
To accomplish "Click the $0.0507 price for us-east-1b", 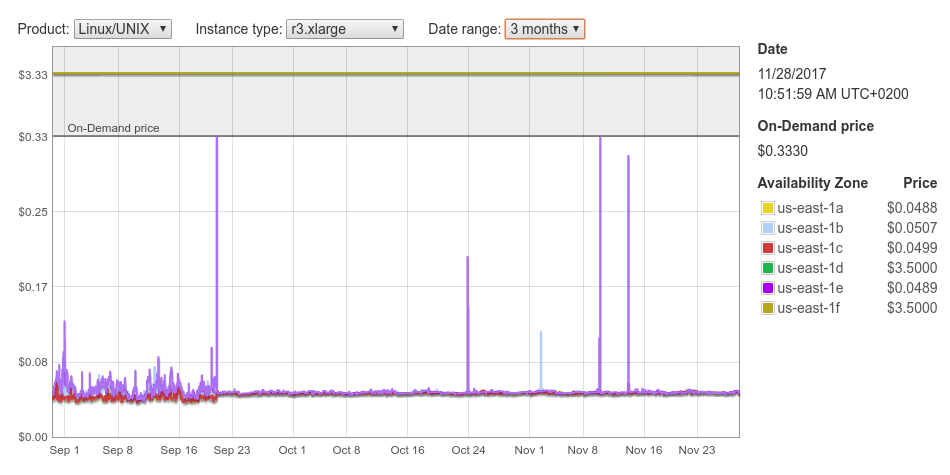I will click(x=911, y=228).
